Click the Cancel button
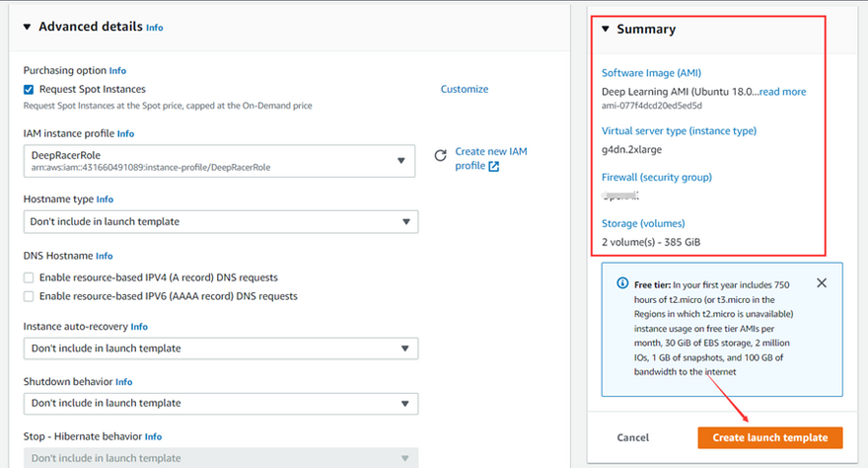Image resolution: width=868 pixels, height=468 pixels. point(633,437)
